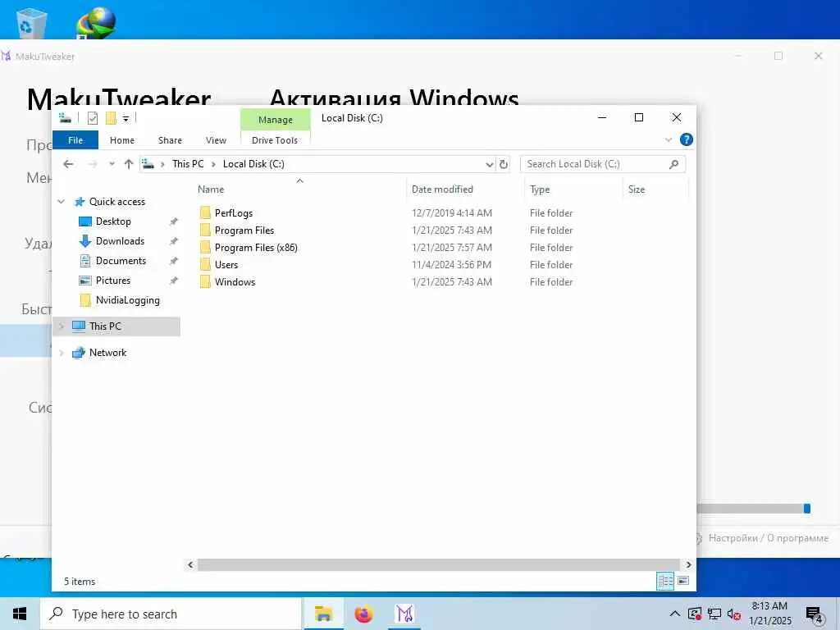Image resolution: width=840 pixels, height=630 pixels.
Task: Select the PerfLogs folder
Action: 234,213
